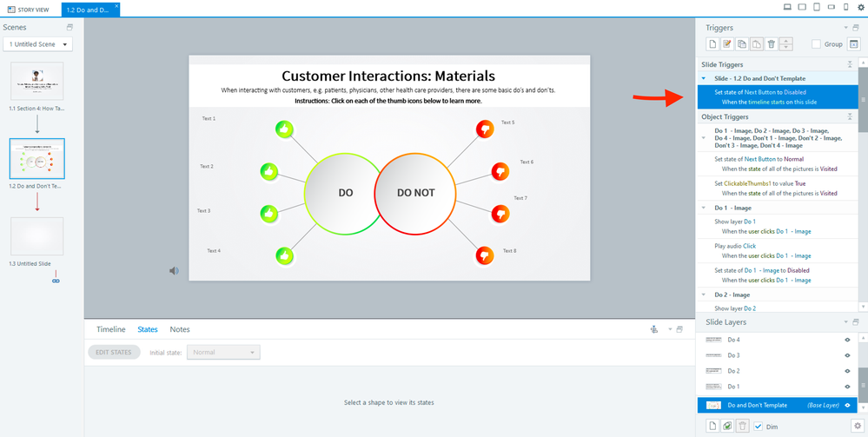The height and width of the screenshot is (437, 868).
Task: Open responsive preview settings gear
Action: (x=860, y=7)
